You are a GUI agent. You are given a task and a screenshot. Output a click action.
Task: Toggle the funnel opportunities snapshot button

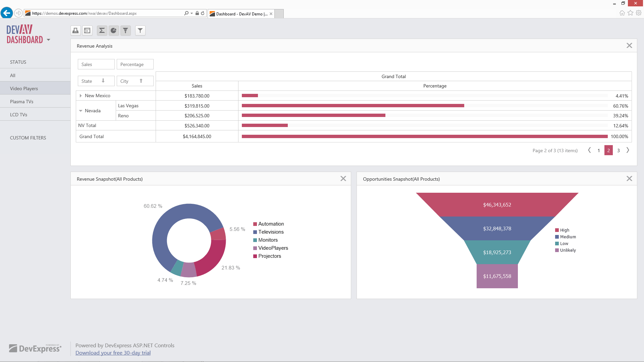(x=125, y=31)
